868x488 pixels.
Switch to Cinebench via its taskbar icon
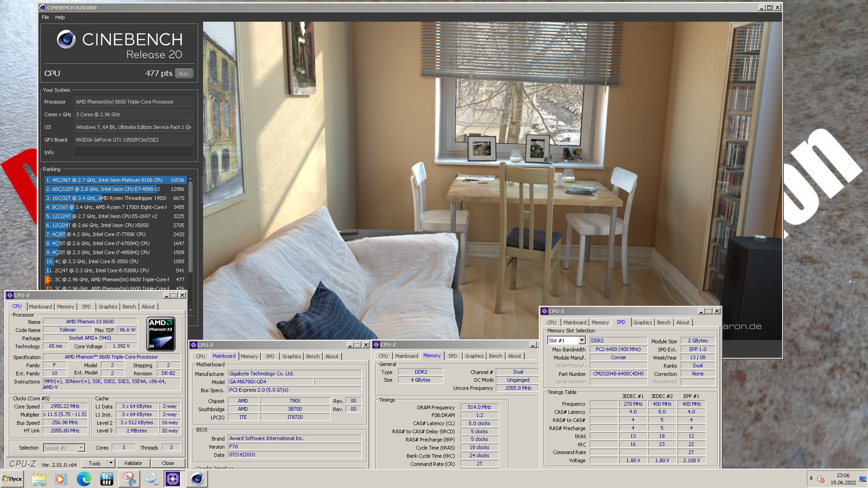coord(197,479)
